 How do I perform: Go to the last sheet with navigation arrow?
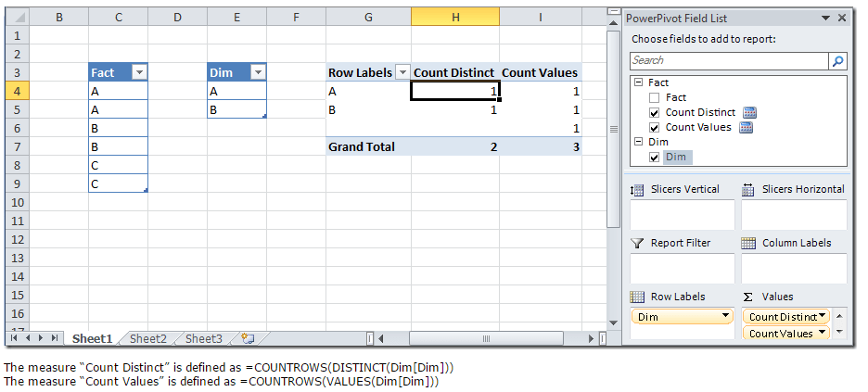pyautogui.click(x=56, y=339)
